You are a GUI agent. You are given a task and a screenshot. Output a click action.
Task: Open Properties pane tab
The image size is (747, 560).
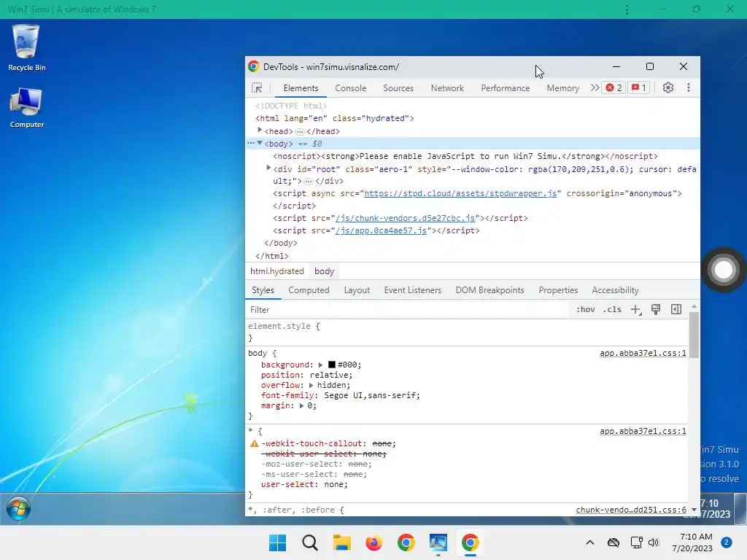pyautogui.click(x=558, y=290)
